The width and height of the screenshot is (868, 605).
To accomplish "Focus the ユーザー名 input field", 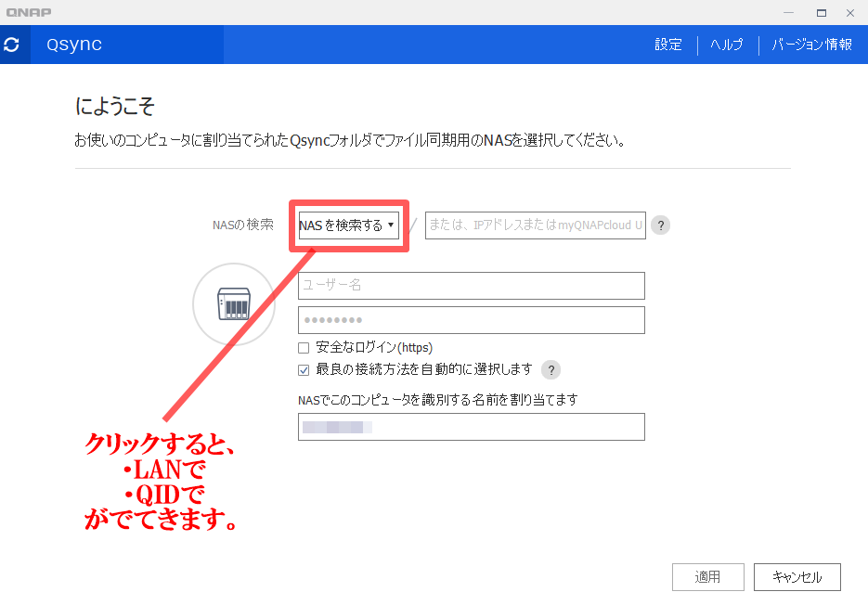I will coord(472,286).
